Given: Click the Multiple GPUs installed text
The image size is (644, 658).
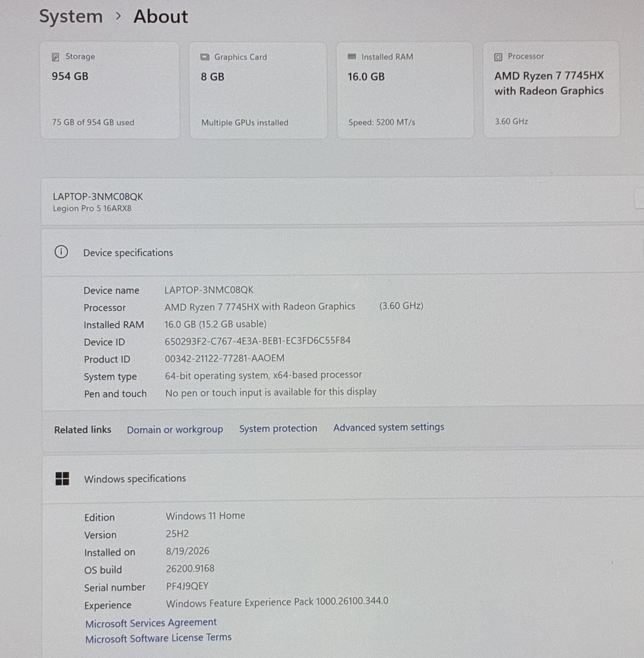Looking at the screenshot, I should 245,123.
